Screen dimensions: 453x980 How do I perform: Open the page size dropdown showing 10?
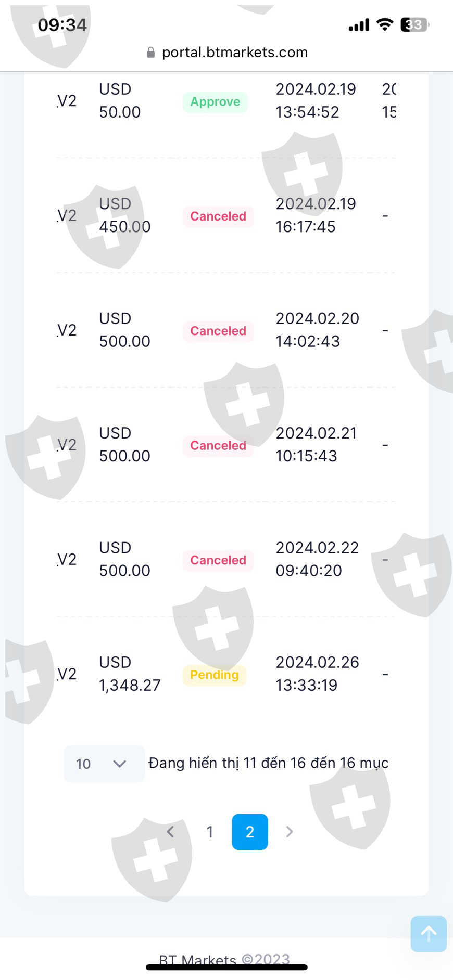[104, 764]
